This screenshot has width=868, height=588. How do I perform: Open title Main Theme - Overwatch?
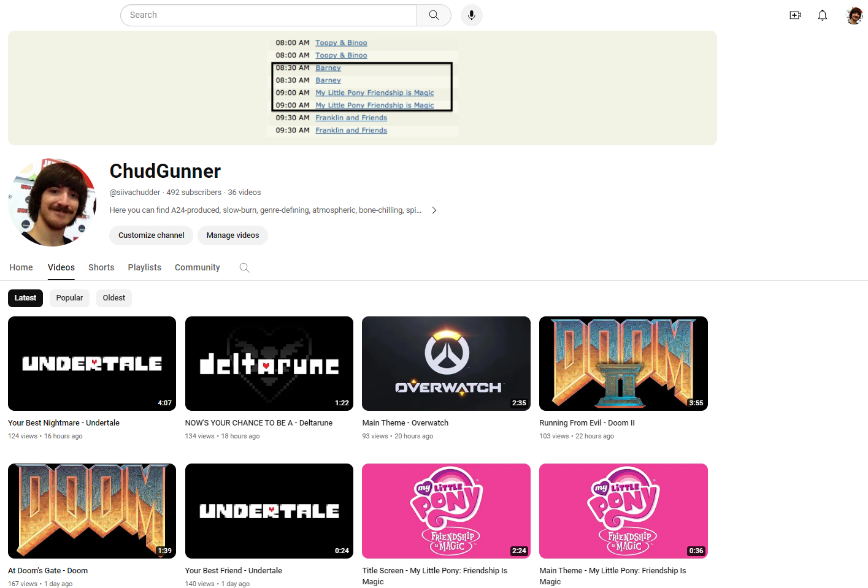(x=405, y=423)
